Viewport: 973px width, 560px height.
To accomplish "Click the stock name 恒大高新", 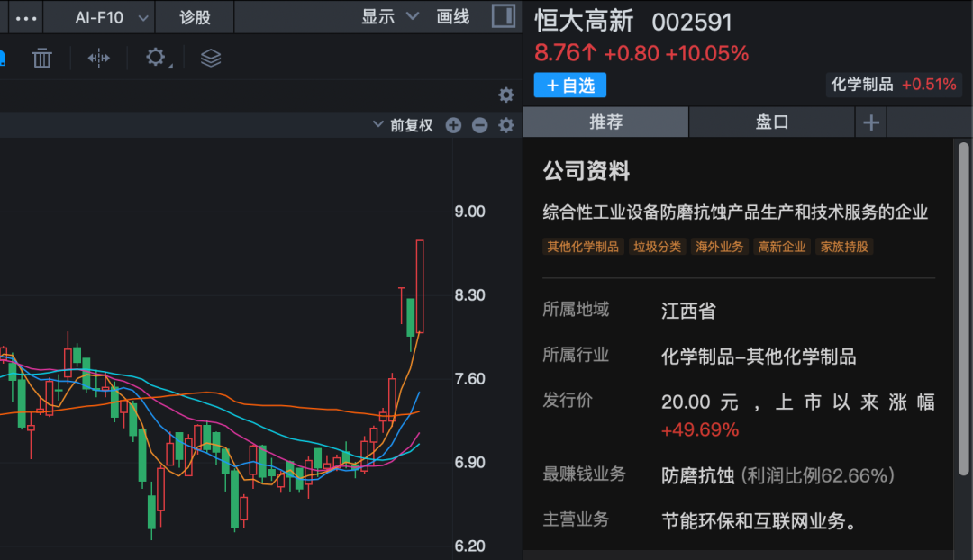I will click(x=584, y=21).
